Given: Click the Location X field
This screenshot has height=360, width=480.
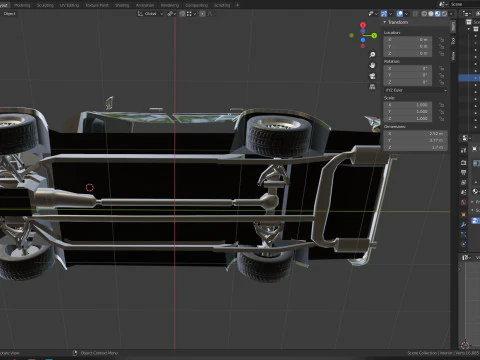Looking at the screenshot, I should pyautogui.click(x=408, y=40).
